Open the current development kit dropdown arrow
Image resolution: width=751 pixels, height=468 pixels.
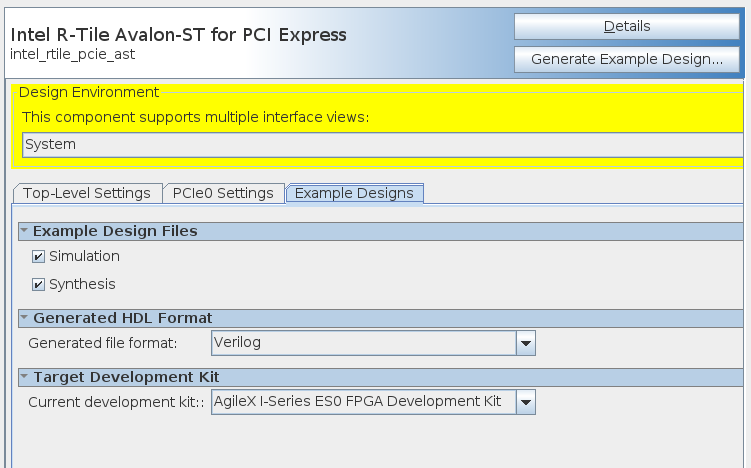tap(526, 402)
